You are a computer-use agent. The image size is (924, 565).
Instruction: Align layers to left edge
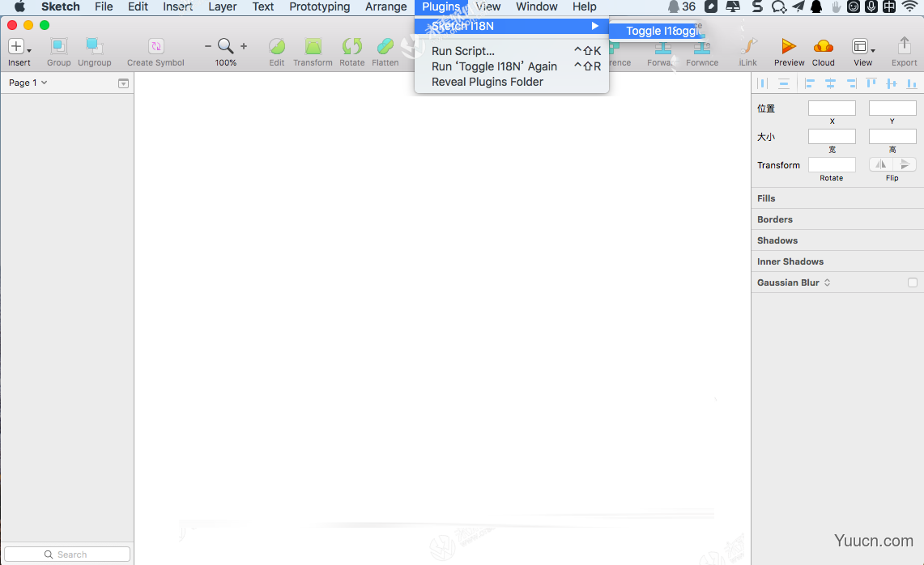pyautogui.click(x=810, y=83)
